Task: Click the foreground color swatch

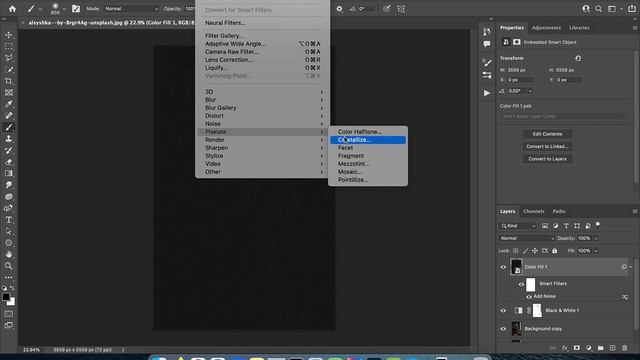Action: (x=6, y=297)
